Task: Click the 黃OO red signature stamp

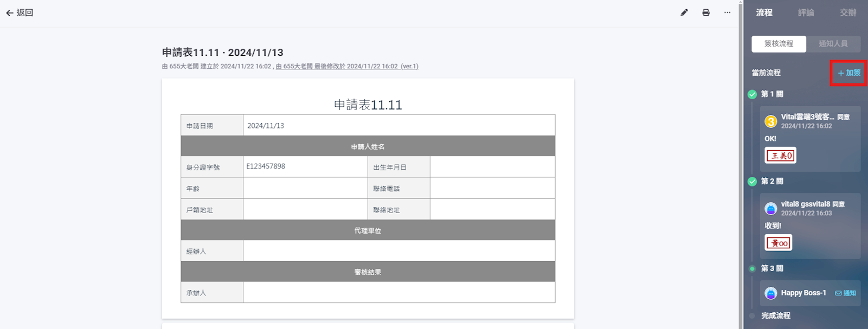Action: click(x=779, y=243)
